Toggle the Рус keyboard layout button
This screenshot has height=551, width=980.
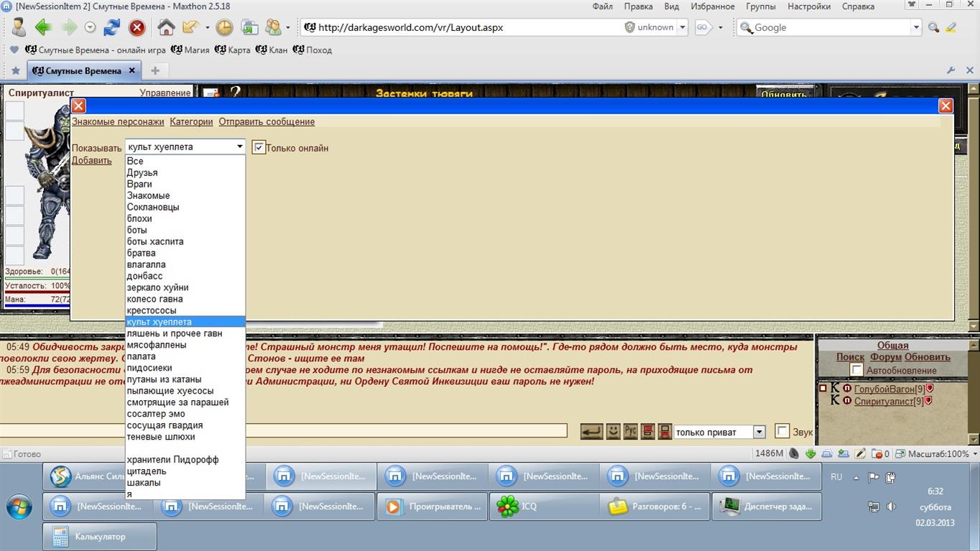pyautogui.click(x=630, y=431)
